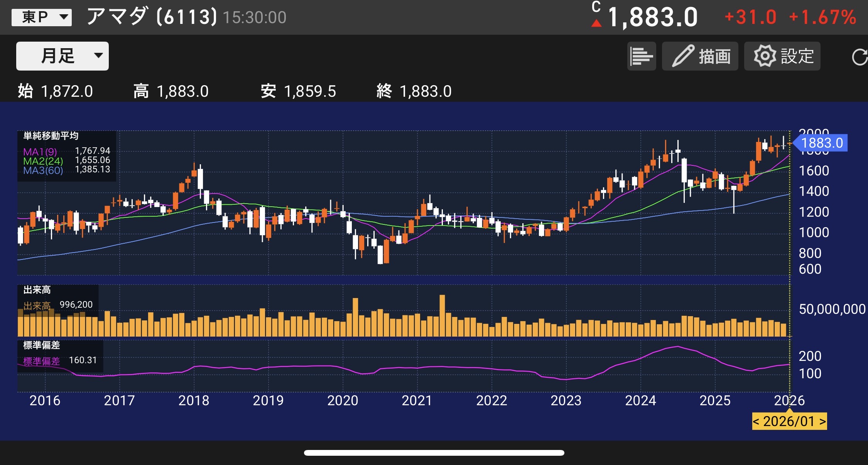Select the MA3(60) moving average legend
The width and height of the screenshot is (868, 465).
pos(43,170)
